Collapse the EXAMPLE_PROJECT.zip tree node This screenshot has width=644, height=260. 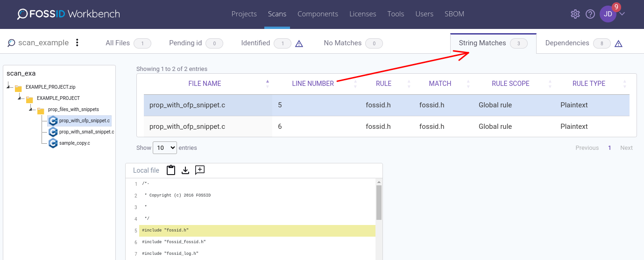(9, 86)
